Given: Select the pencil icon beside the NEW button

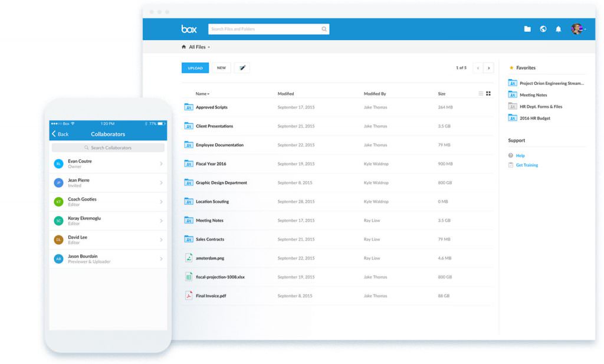Looking at the screenshot, I should 242,67.
